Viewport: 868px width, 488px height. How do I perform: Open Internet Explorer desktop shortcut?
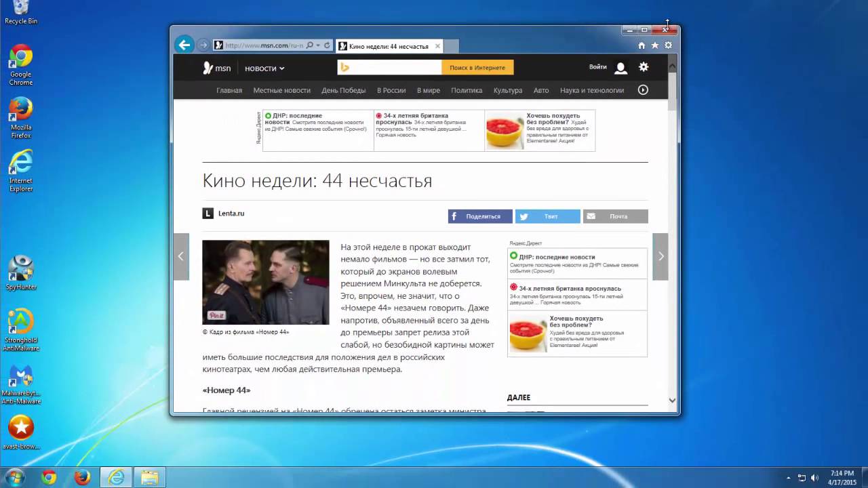(x=21, y=171)
